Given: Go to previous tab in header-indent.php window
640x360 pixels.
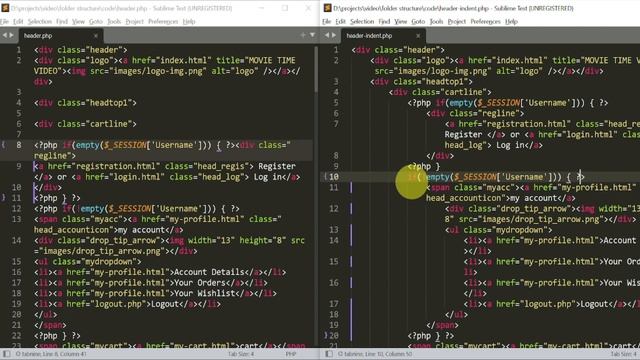Looking at the screenshot, I should pyautogui.click(x=327, y=36).
